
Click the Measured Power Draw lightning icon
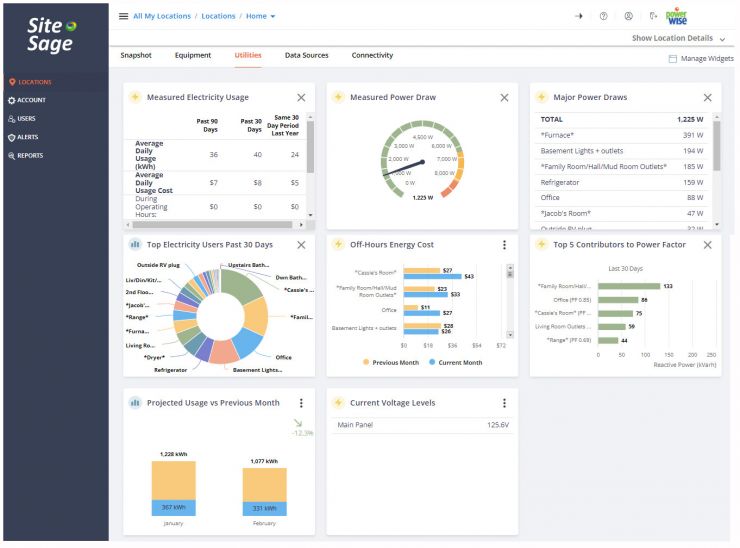(x=338, y=97)
